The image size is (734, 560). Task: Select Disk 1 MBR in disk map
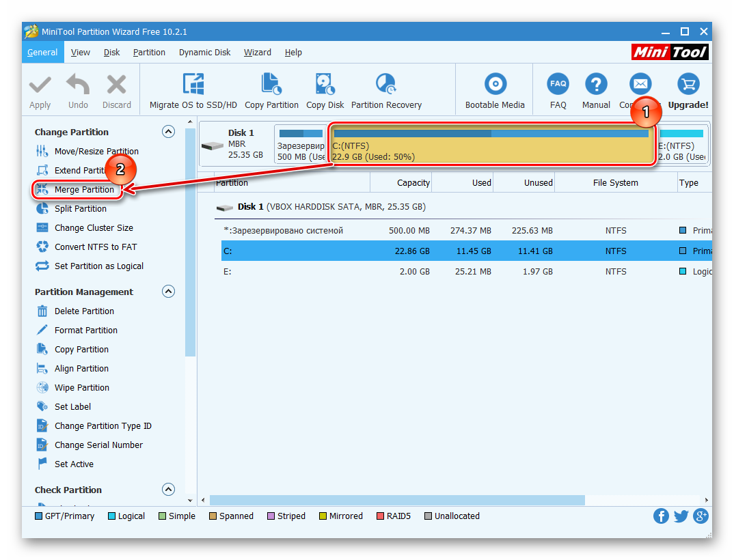(x=236, y=145)
